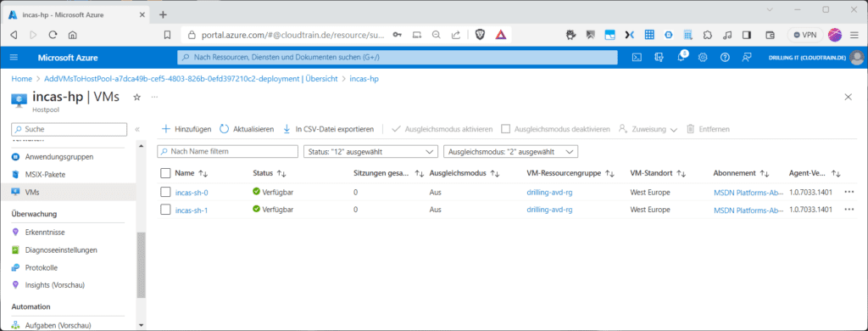Open the zoom magnifier in the address bar
Viewport: 868px width, 331px height.
[x=437, y=35]
